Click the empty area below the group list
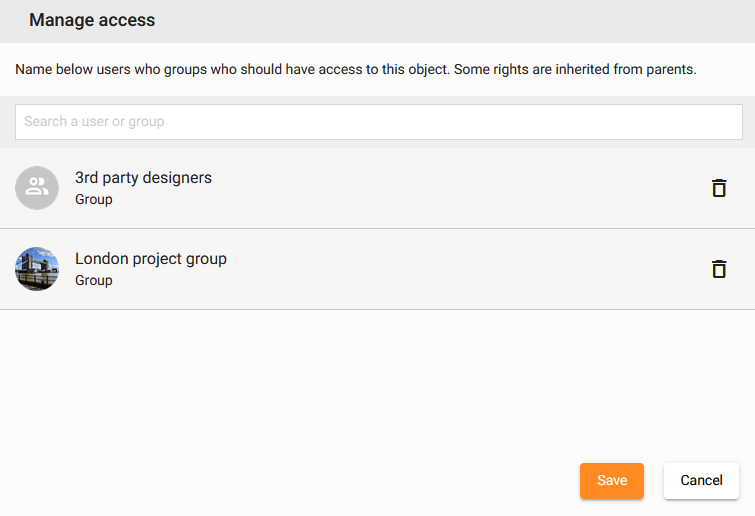Image resolution: width=755 pixels, height=516 pixels. pos(378,380)
